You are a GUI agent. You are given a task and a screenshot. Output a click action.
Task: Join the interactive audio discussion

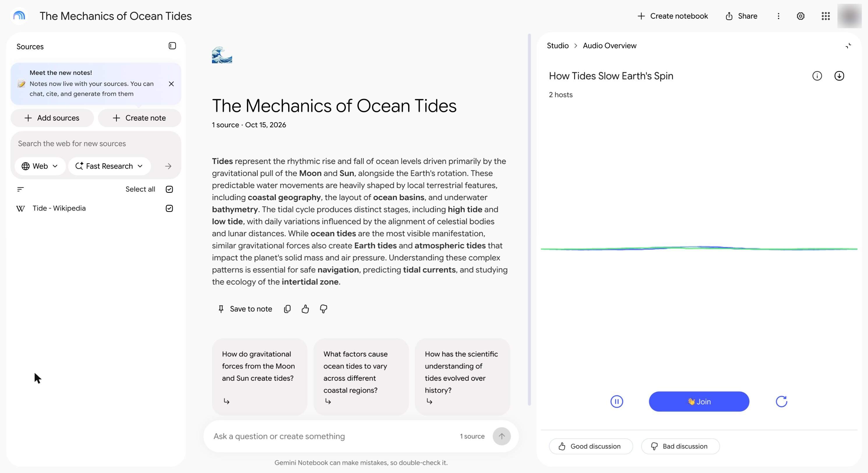click(x=699, y=402)
